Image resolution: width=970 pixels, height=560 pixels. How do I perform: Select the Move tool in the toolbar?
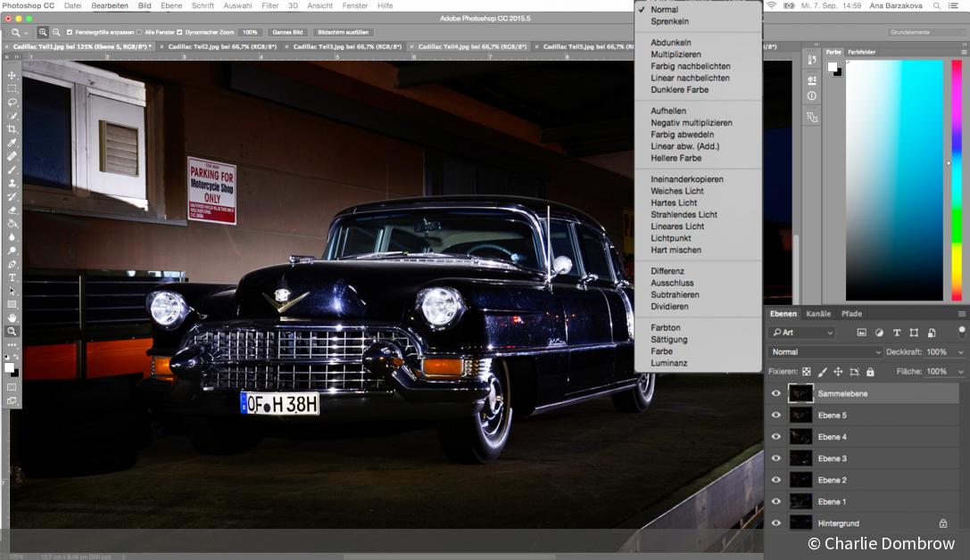(x=12, y=75)
